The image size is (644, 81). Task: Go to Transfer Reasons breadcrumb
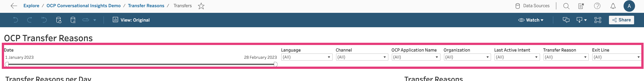coord(146,6)
